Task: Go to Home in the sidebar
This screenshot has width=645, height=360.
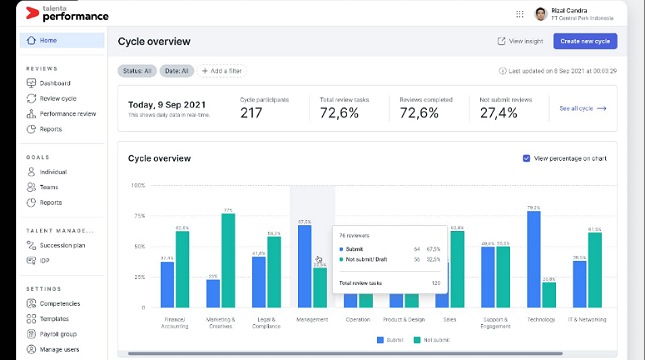Action: [62, 40]
